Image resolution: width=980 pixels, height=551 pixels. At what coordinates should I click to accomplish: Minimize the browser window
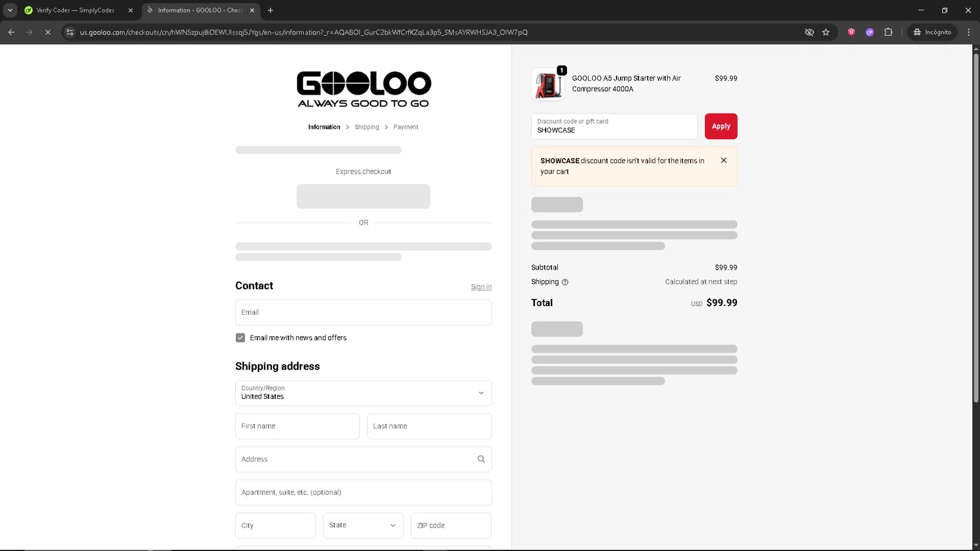pyautogui.click(x=921, y=10)
